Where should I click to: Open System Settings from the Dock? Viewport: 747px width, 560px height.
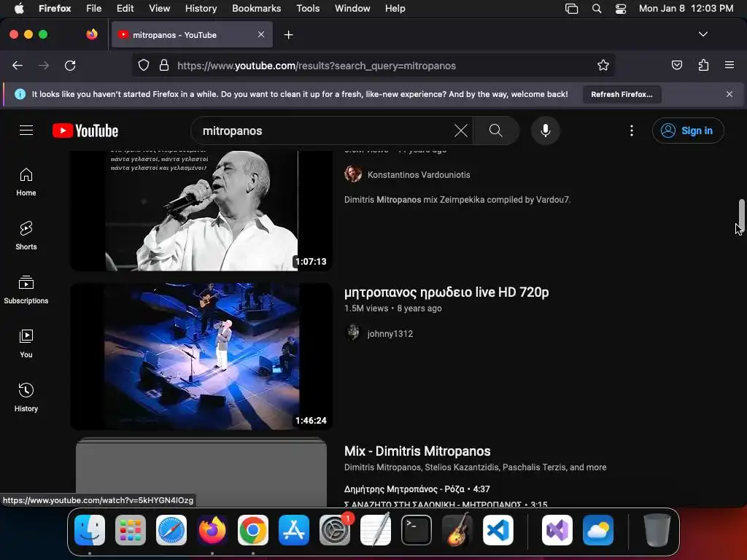pos(335,530)
